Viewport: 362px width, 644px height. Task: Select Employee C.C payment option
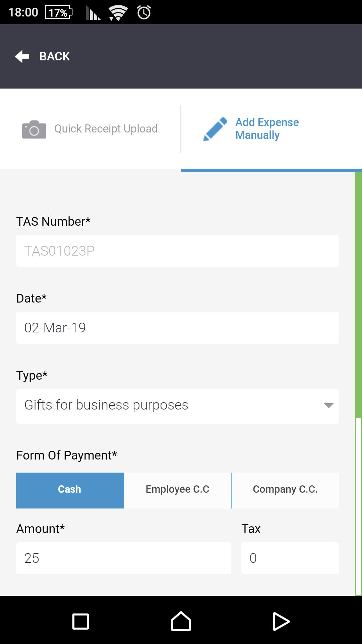pos(177,490)
